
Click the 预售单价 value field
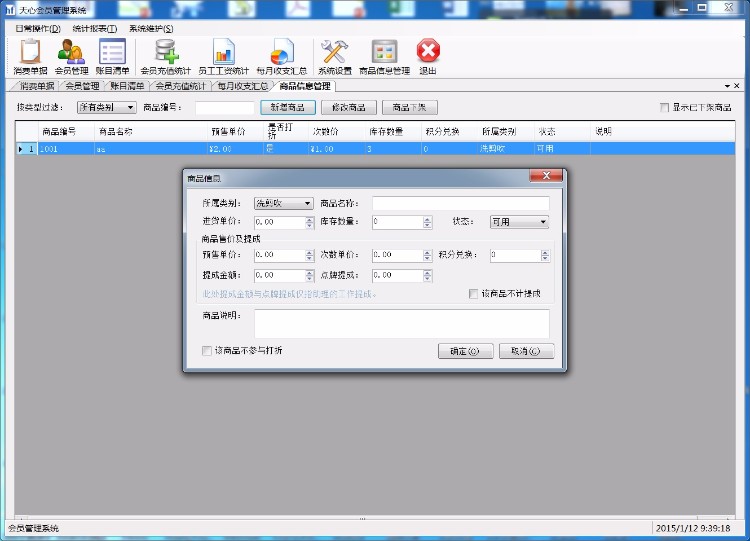tap(280, 255)
